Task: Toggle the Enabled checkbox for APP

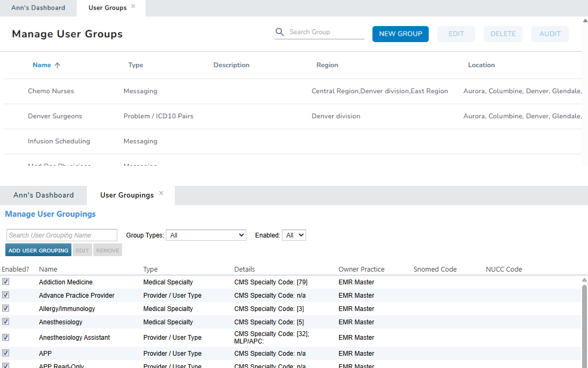Action: 5,353
